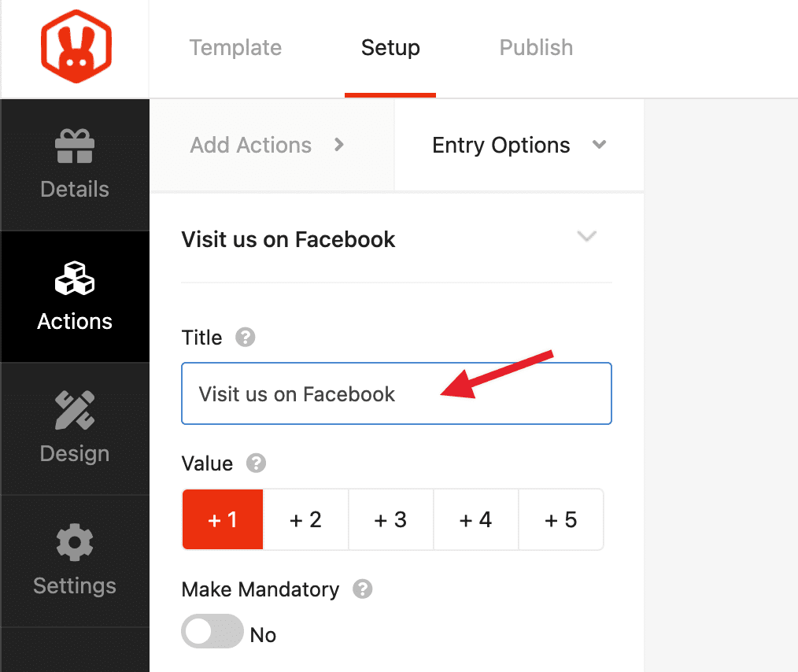Click the Title help question mark
This screenshot has height=672, width=798.
(x=246, y=338)
